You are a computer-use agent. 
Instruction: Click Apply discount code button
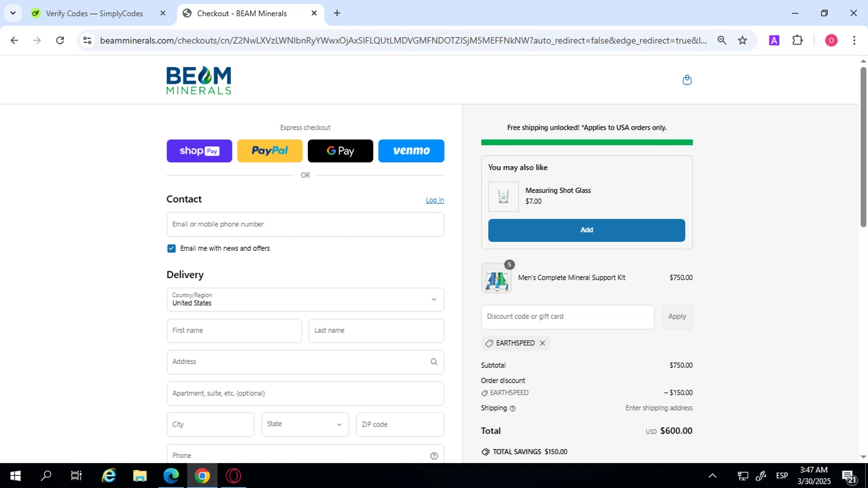point(677,317)
